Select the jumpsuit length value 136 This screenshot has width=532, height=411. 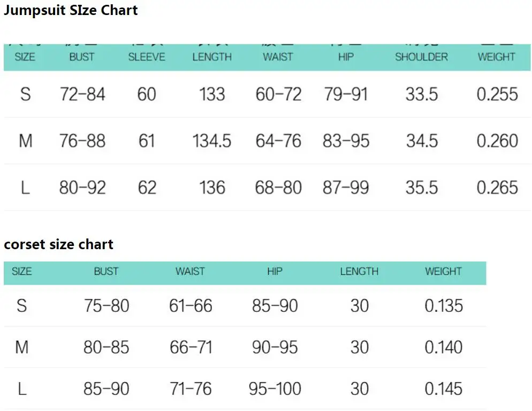212,188
